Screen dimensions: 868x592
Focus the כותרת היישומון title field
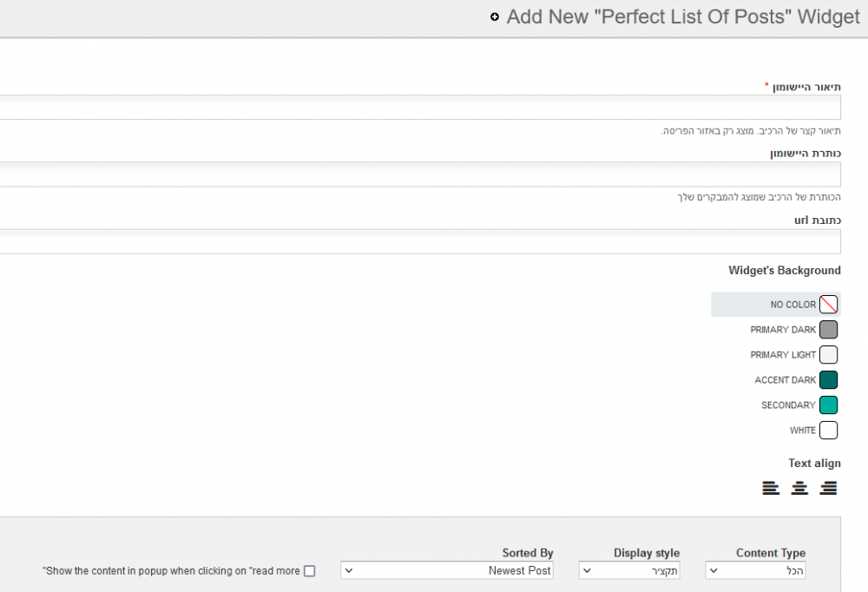pyautogui.click(x=420, y=174)
